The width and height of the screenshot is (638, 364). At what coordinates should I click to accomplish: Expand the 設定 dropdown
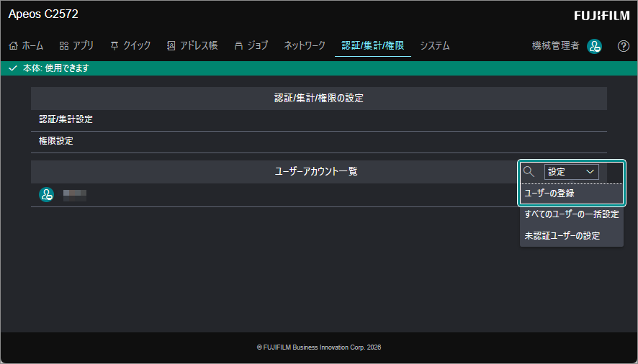[571, 172]
